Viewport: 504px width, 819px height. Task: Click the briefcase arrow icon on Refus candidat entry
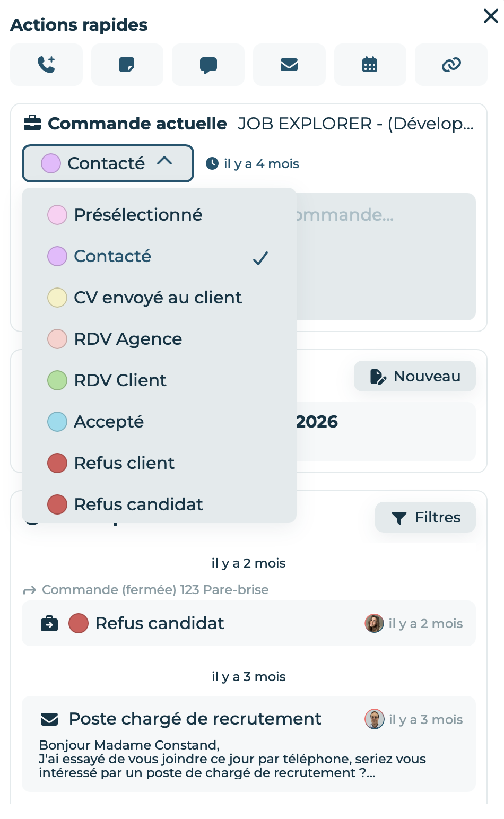click(49, 623)
